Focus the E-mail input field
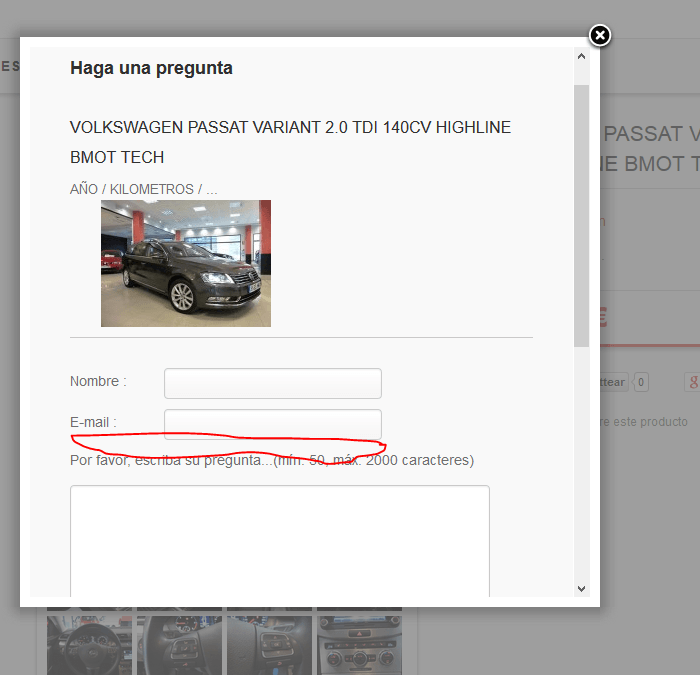Viewport: 700px width, 675px height. [x=273, y=424]
